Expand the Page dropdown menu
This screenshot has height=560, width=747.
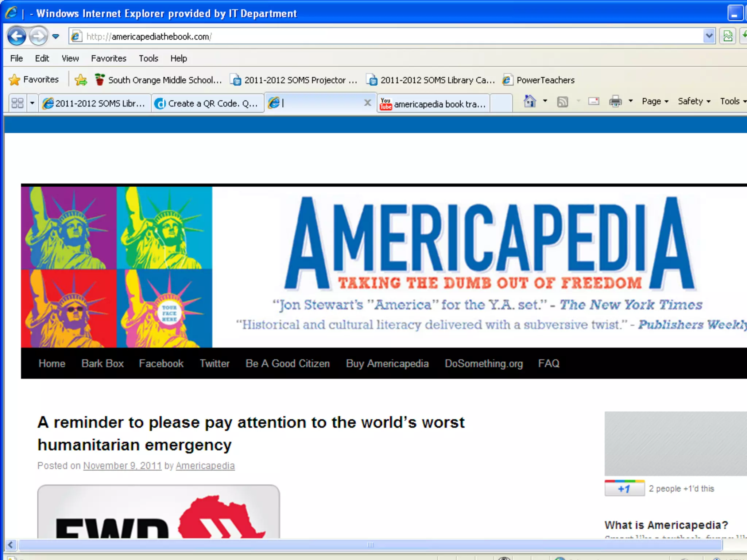tap(655, 101)
